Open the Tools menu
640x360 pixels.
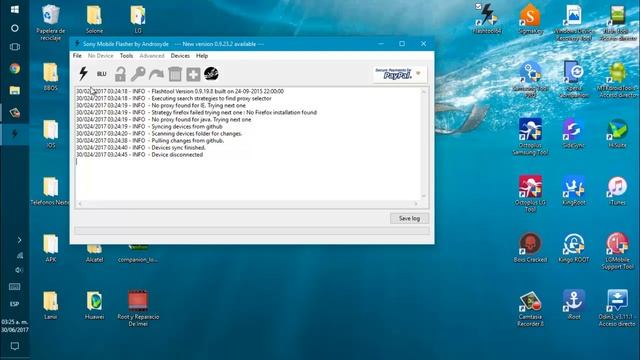coord(126,56)
